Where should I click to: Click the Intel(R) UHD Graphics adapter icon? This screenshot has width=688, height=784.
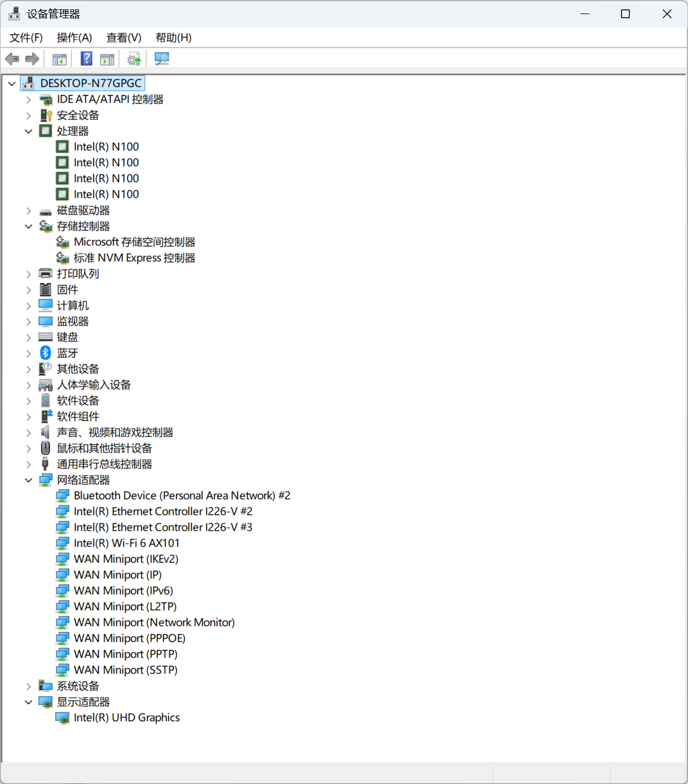[62, 718]
